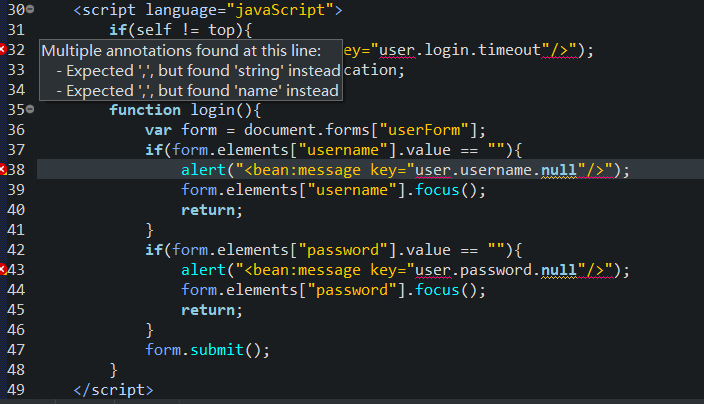
Task: Click 'self != top' condition on line 31
Action: click(185, 30)
